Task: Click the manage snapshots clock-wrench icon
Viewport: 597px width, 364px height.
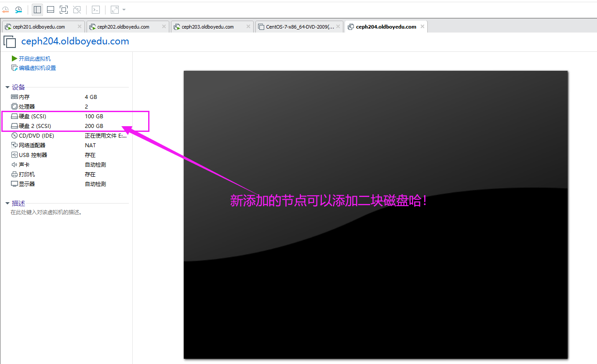Action: pyautogui.click(x=18, y=9)
